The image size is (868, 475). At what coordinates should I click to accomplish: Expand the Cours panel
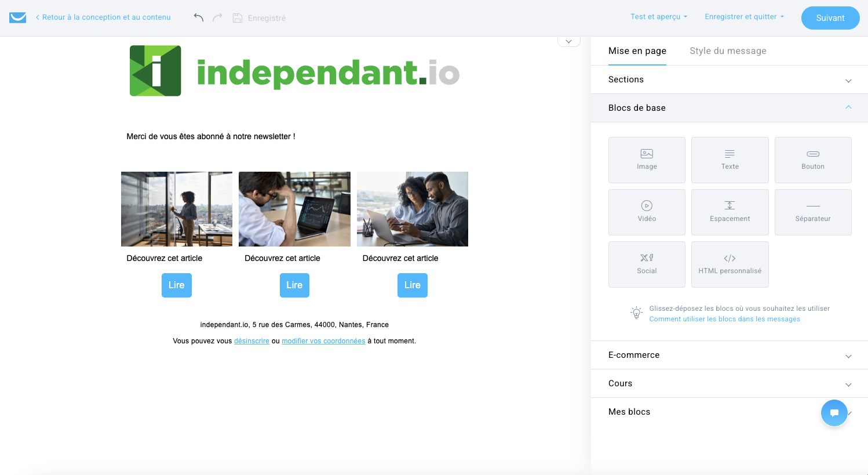point(729,383)
